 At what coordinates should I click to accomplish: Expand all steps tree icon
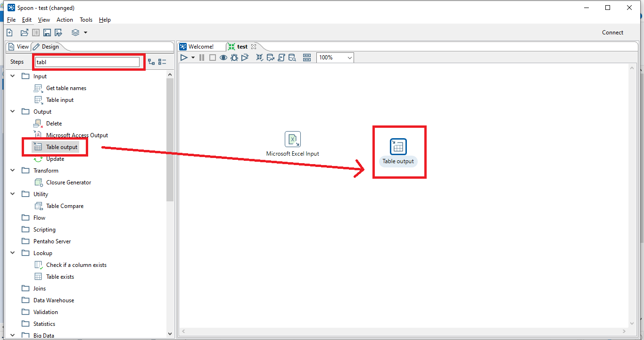[x=151, y=62]
